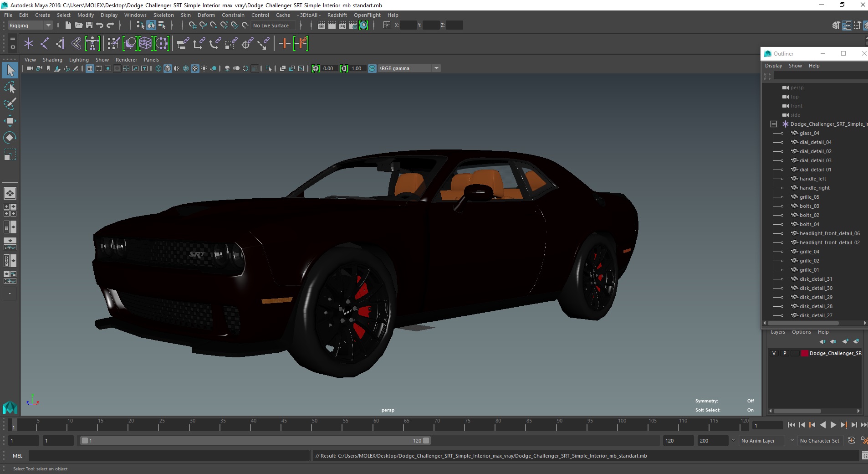Click the red color swatch of Dodge_Challenger layer

click(804, 353)
